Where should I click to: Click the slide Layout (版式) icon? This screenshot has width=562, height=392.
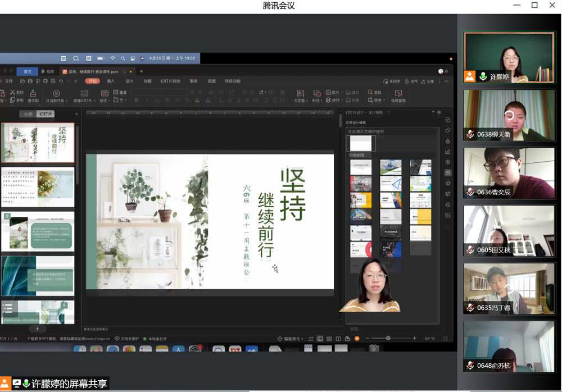point(105,93)
